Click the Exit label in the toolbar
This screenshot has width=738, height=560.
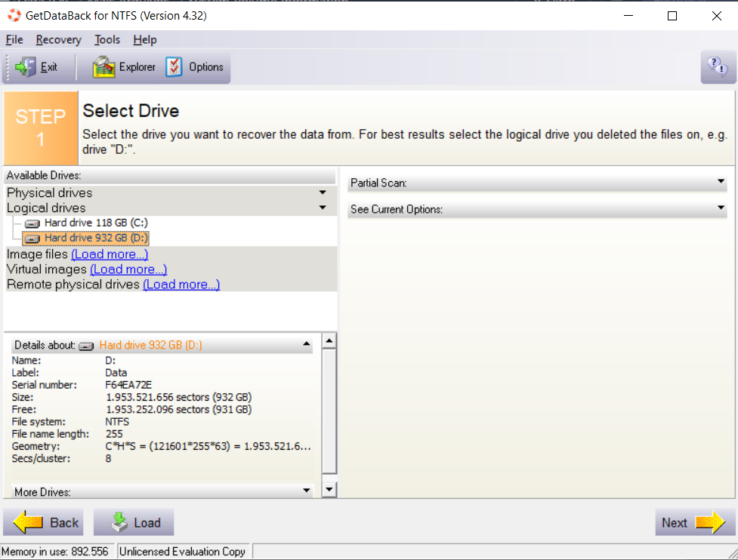[x=49, y=67]
